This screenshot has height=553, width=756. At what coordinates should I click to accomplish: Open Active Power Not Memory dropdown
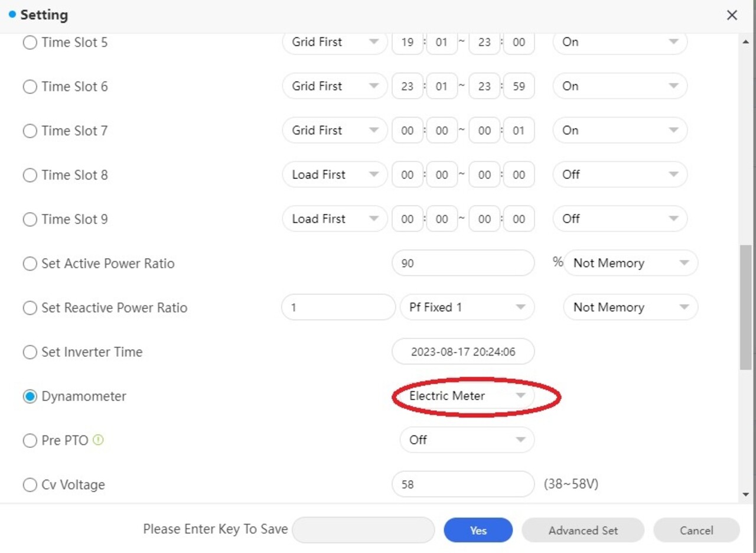630,264
